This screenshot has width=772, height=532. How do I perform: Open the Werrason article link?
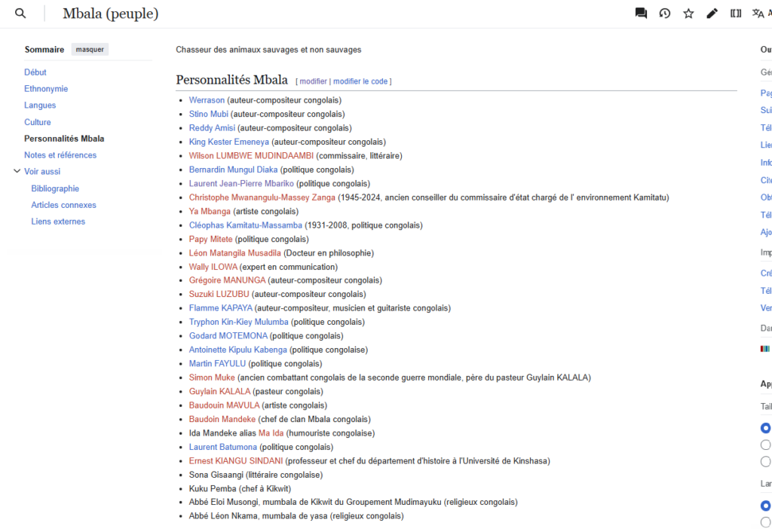(207, 100)
